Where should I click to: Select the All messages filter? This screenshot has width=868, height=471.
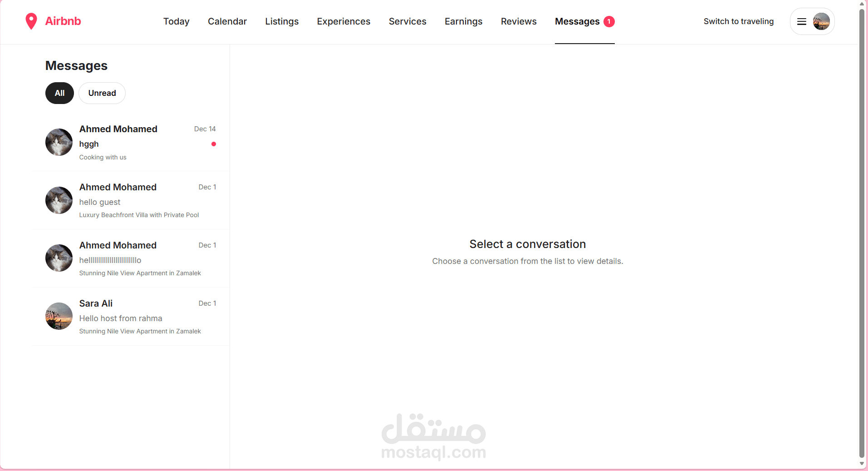point(59,93)
